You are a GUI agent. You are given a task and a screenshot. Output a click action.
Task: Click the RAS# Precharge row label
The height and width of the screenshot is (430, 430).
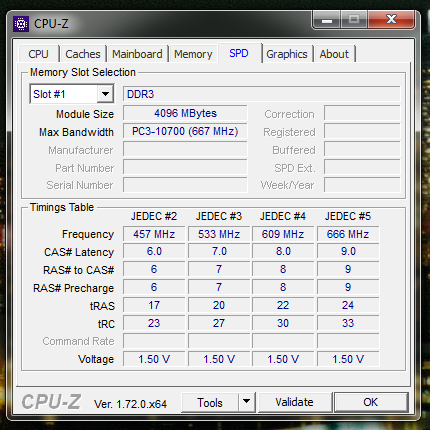click(74, 288)
